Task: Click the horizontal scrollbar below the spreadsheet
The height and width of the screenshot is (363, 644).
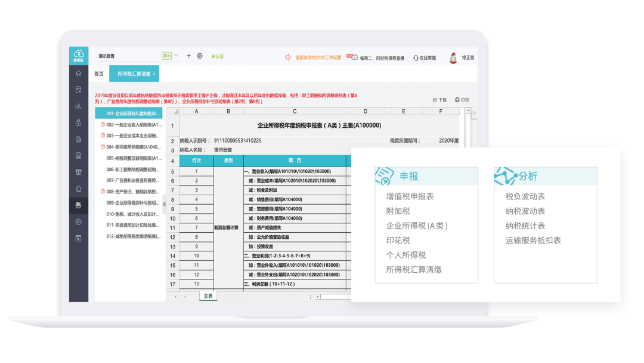Action: [334, 296]
